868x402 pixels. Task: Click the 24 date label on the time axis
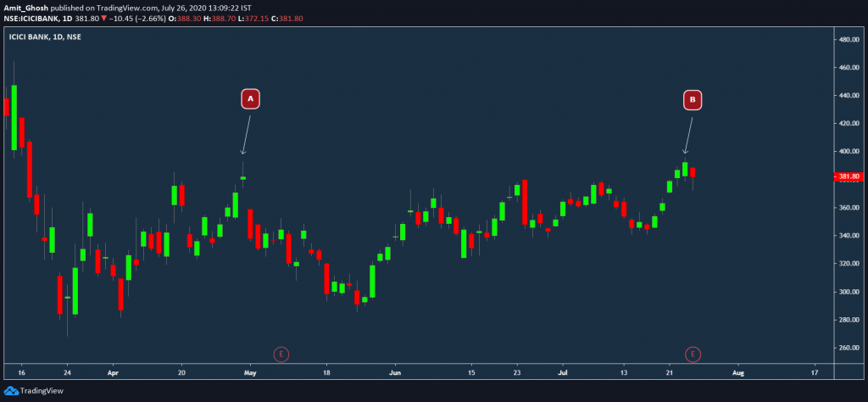coord(67,373)
